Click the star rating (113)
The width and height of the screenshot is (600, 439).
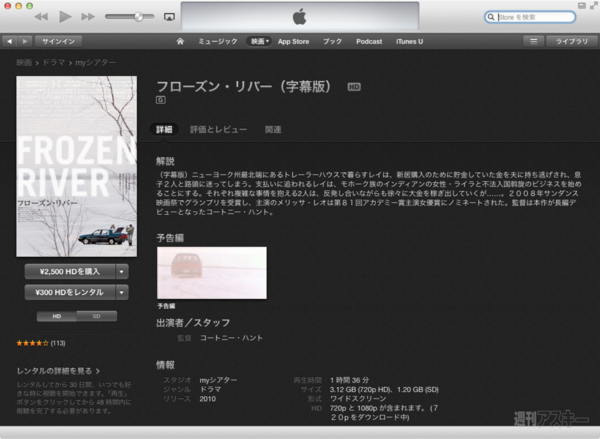41,343
